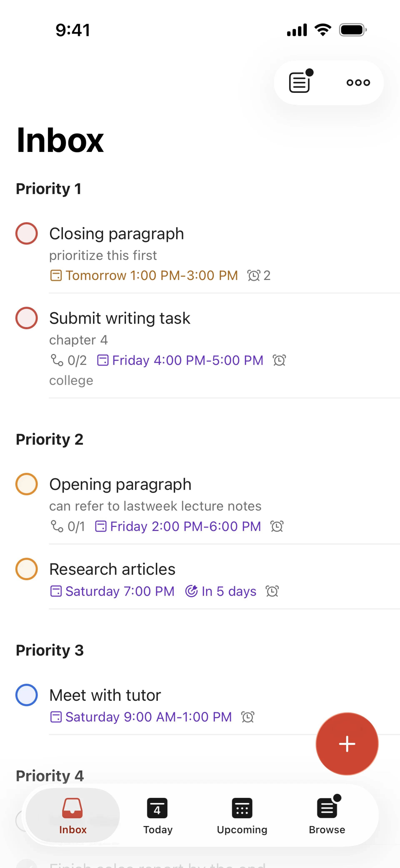Tap the Tomorrow 1:00 PM-3:00 PM date
The width and height of the screenshot is (400, 868).
point(151,275)
